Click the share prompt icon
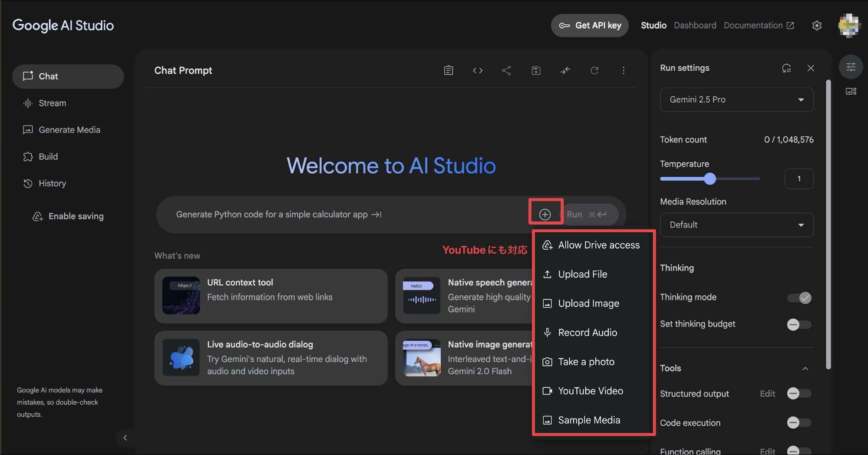The height and width of the screenshot is (455, 868). point(506,70)
